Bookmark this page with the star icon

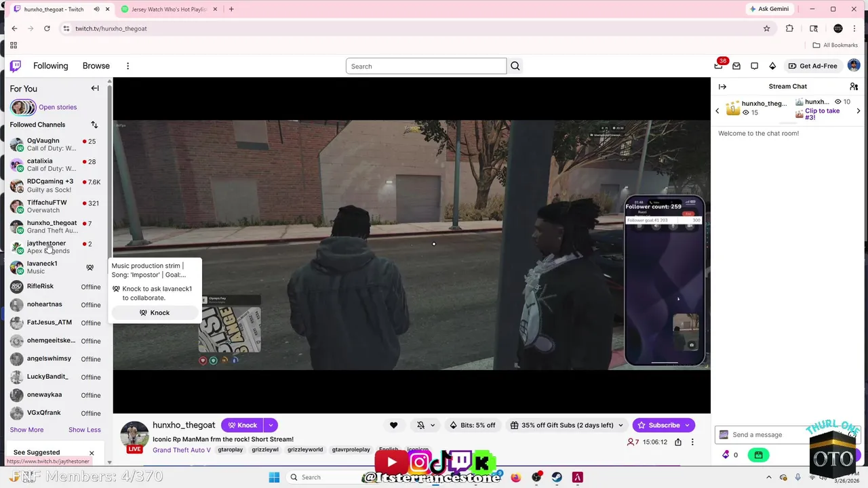pos(767,28)
